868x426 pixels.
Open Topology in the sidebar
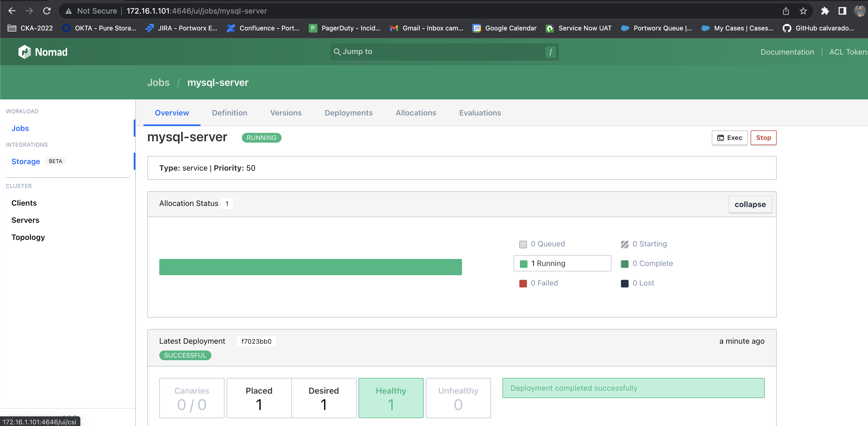(x=28, y=237)
